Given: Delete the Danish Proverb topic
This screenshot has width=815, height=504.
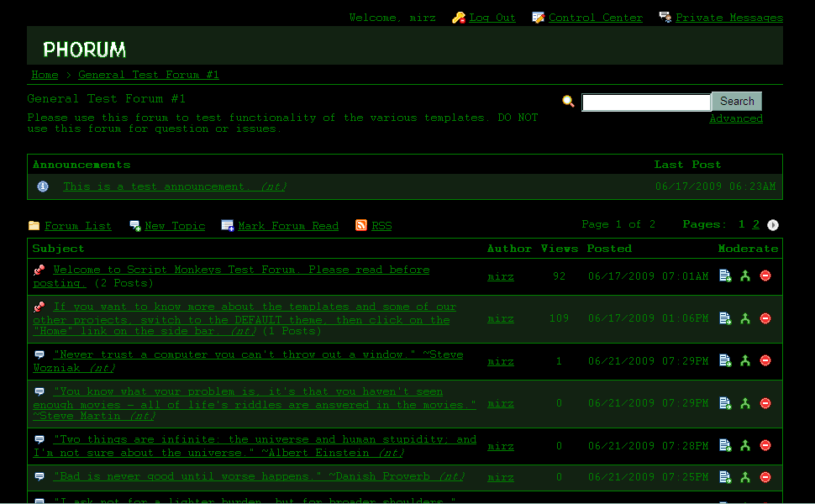Looking at the screenshot, I should [x=765, y=477].
